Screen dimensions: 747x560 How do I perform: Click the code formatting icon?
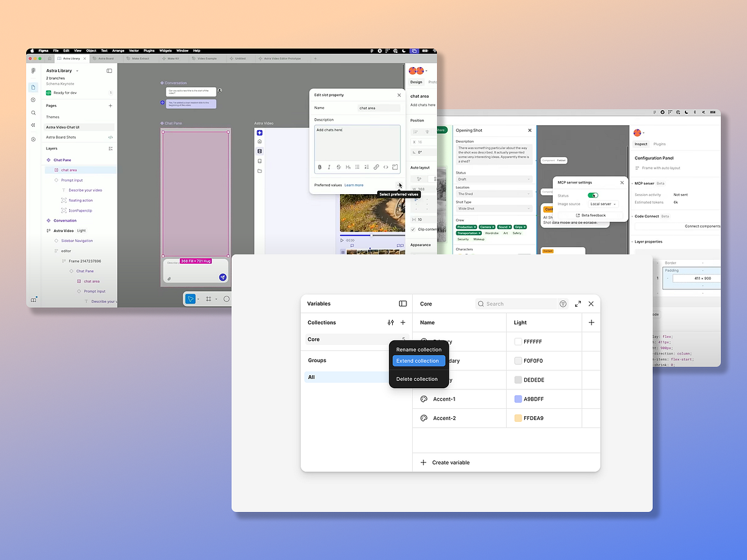coord(385,167)
